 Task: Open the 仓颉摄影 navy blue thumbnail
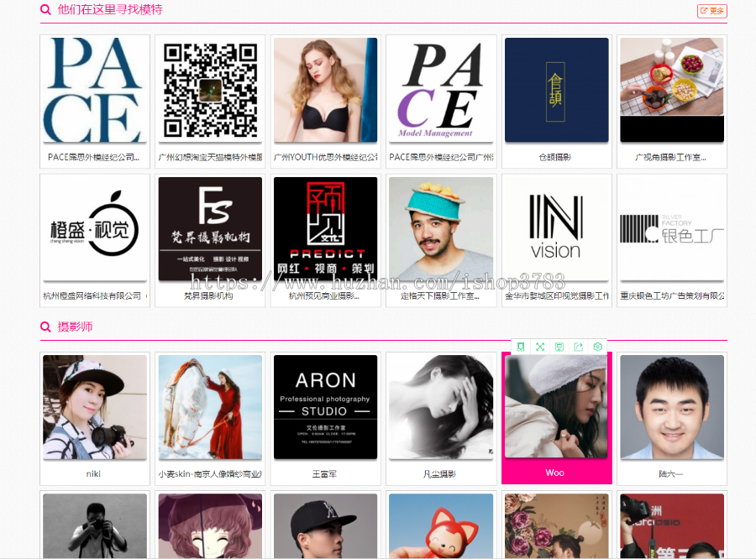[x=556, y=90]
